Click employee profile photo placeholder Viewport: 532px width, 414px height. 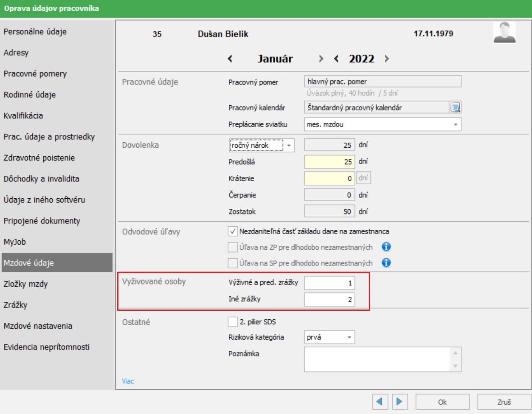coord(504,33)
